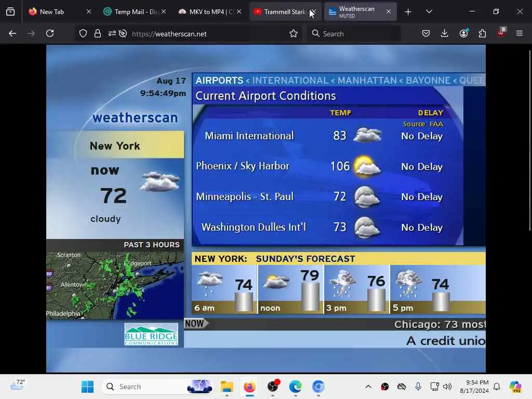The width and height of the screenshot is (532, 399).
Task: Select BAYONNE in the lineup bar
Action: point(428,81)
